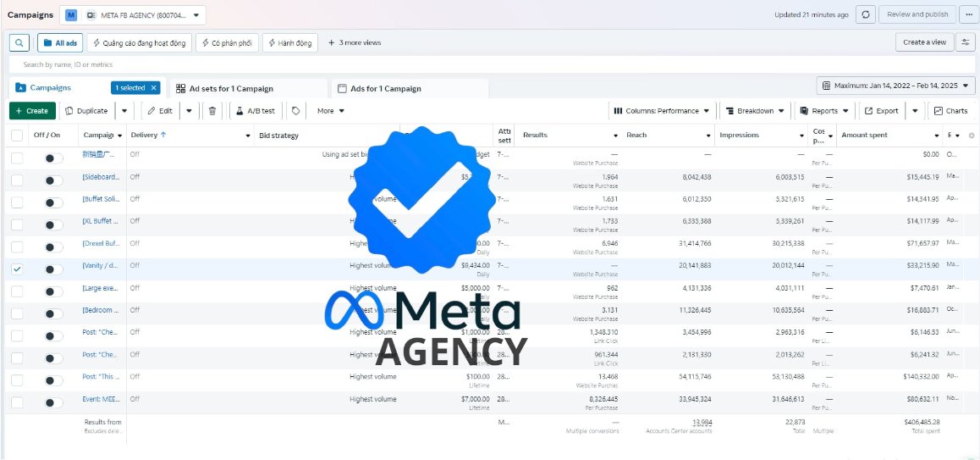Switch on the [Bedroom ... campaign toggle
The width and height of the screenshot is (980, 460).
pos(54,313)
